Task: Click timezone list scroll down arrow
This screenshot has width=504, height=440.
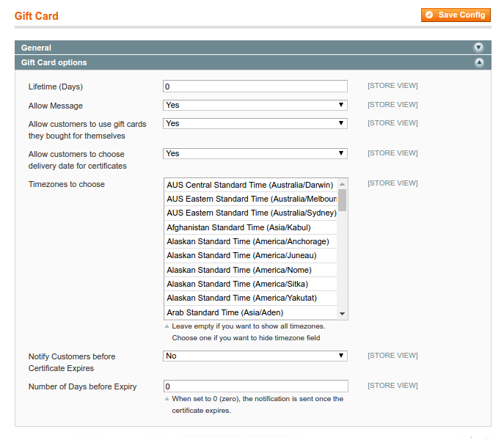Action: point(342,314)
